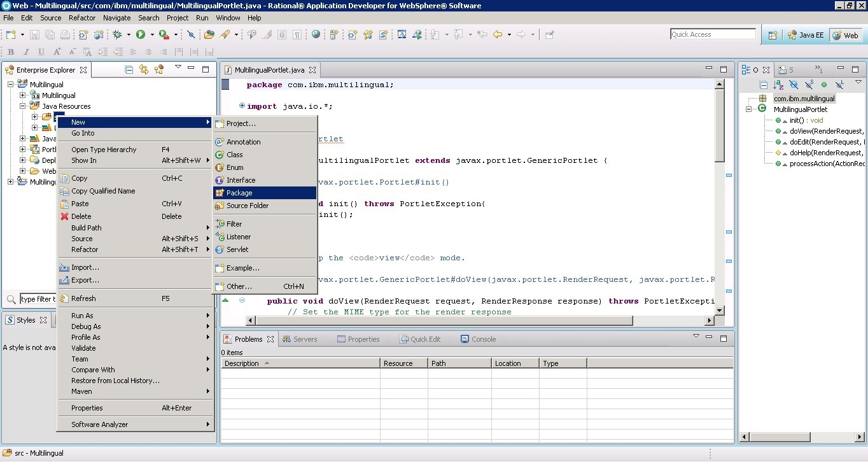Open the Navigate menu in menu bar

pos(116,18)
